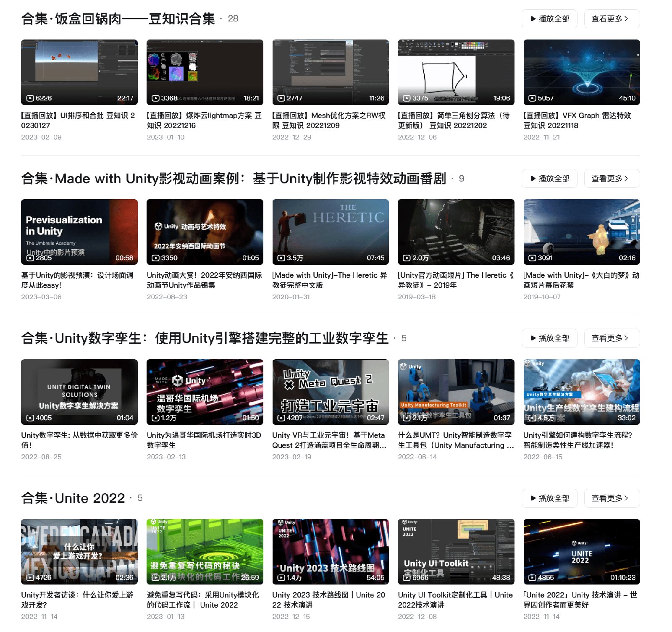672x632 pixels.
Task: Open The Heretic 07:45 video thumbnail
Action: coord(331,232)
